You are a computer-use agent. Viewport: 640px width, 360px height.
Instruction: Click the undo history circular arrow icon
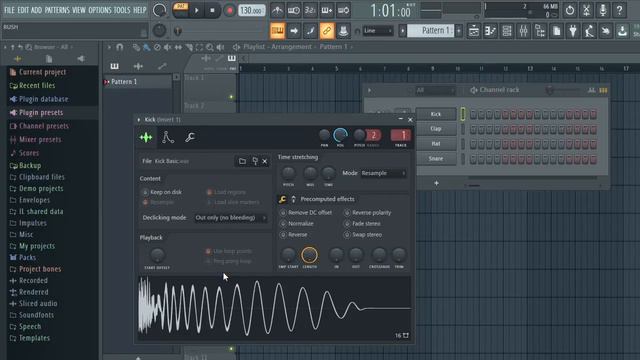[569, 10]
